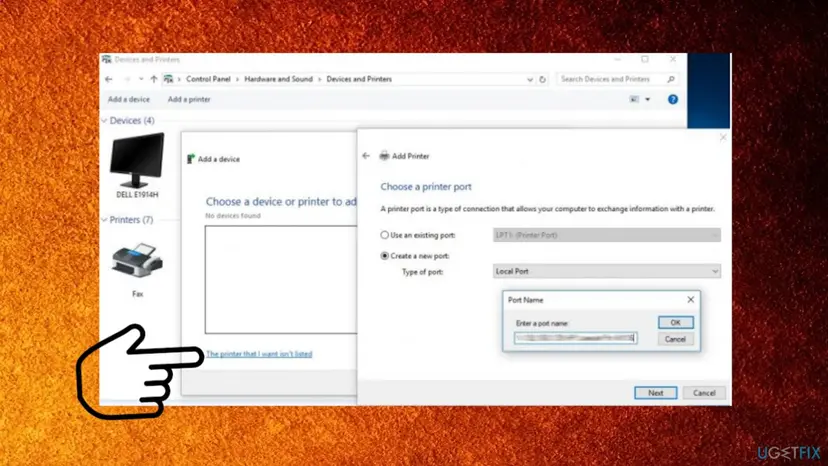Expand address bar history dropdown
The image size is (828, 466).
[530, 80]
